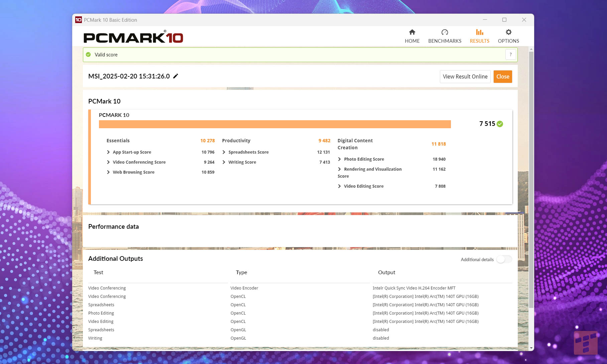This screenshot has width=607, height=364.
Task: Click the Video Encoder type cell
Action: 244,288
